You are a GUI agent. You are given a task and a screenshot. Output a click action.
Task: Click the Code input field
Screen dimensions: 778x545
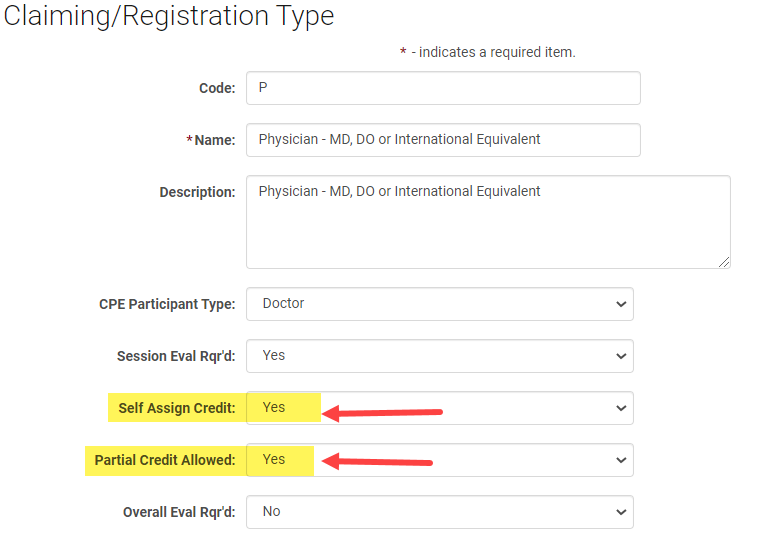coord(442,88)
